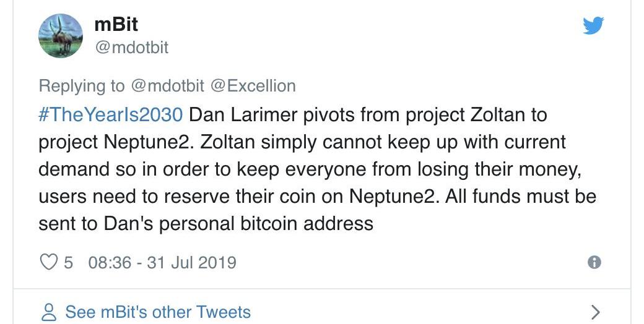Open the #TheYearIs2030 hashtag
This screenshot has width=644, height=324.
[110, 114]
